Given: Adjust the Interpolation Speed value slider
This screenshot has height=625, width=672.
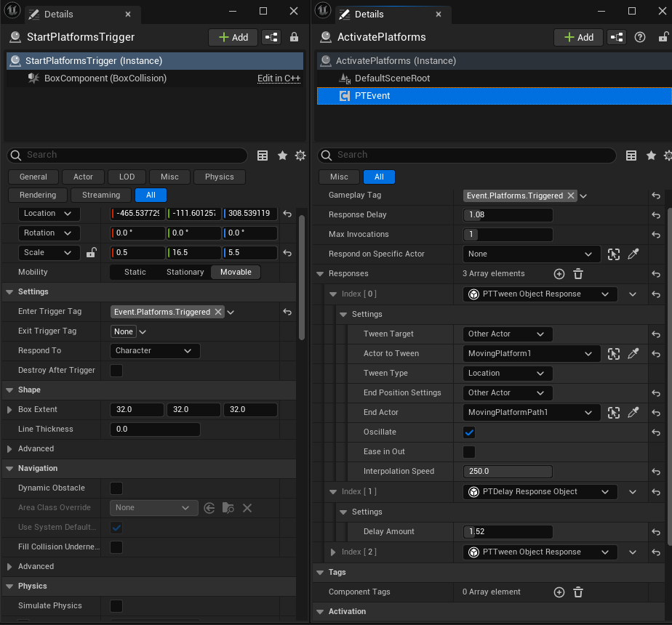Looking at the screenshot, I should (x=508, y=471).
